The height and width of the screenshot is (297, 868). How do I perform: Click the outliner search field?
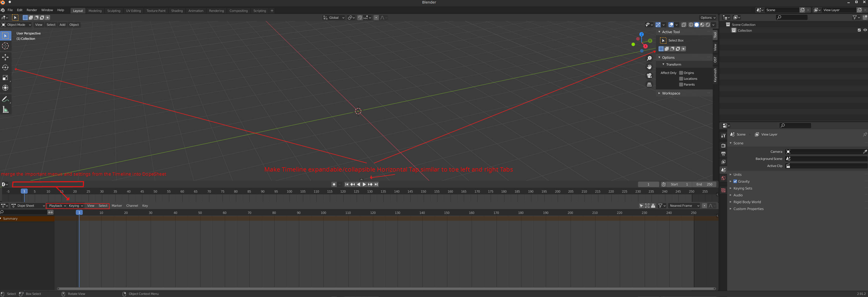point(792,17)
